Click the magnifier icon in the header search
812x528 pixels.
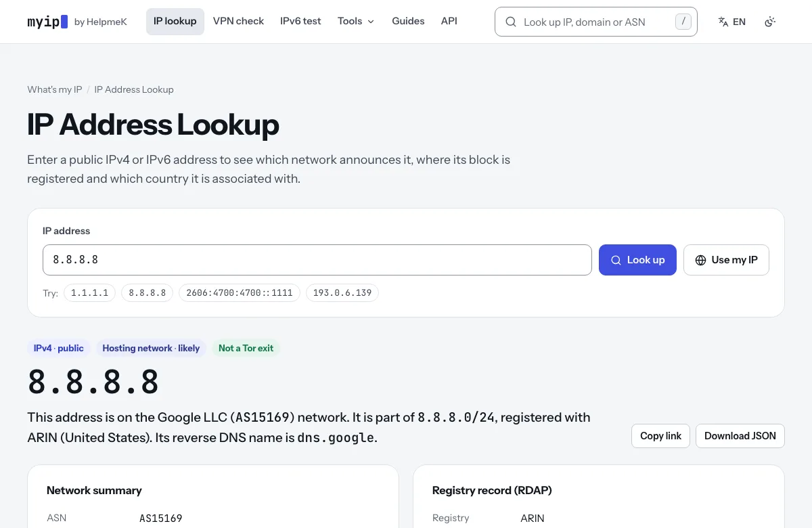[x=511, y=22]
